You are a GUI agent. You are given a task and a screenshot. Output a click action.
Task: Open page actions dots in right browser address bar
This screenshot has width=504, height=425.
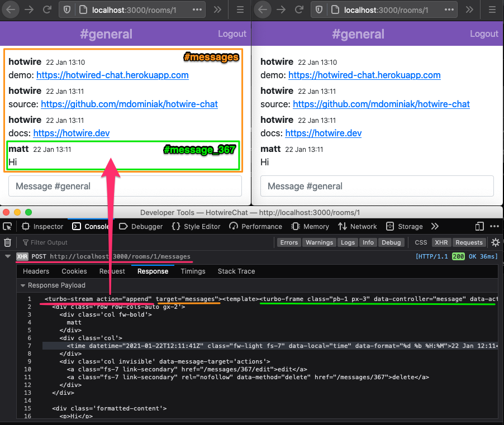(x=449, y=10)
